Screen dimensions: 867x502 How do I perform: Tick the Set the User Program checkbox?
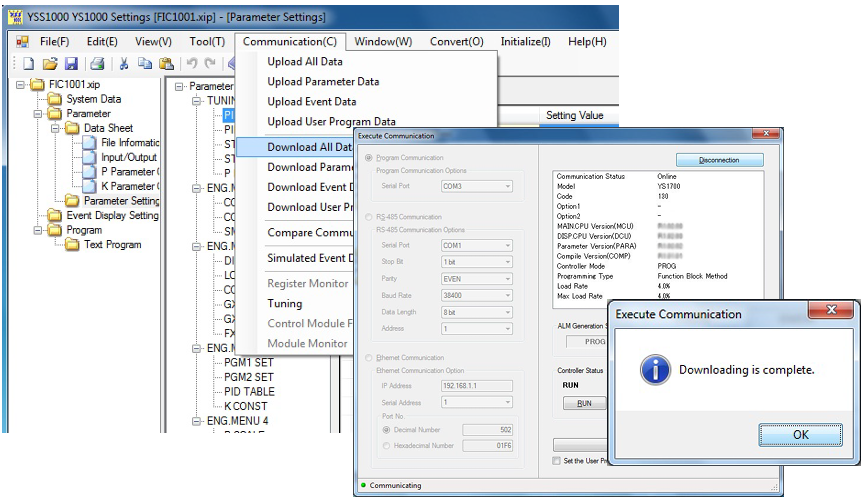click(557, 460)
